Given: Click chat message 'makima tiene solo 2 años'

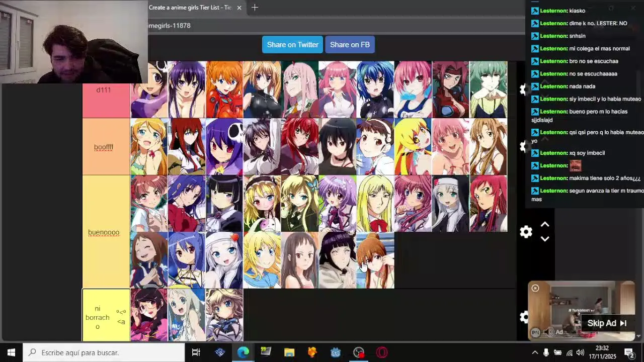Looking at the screenshot, I should [x=605, y=178].
